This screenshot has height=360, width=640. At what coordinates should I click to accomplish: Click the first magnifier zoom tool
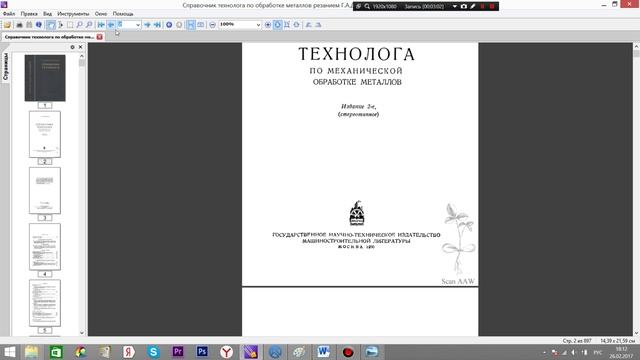pos(80,25)
